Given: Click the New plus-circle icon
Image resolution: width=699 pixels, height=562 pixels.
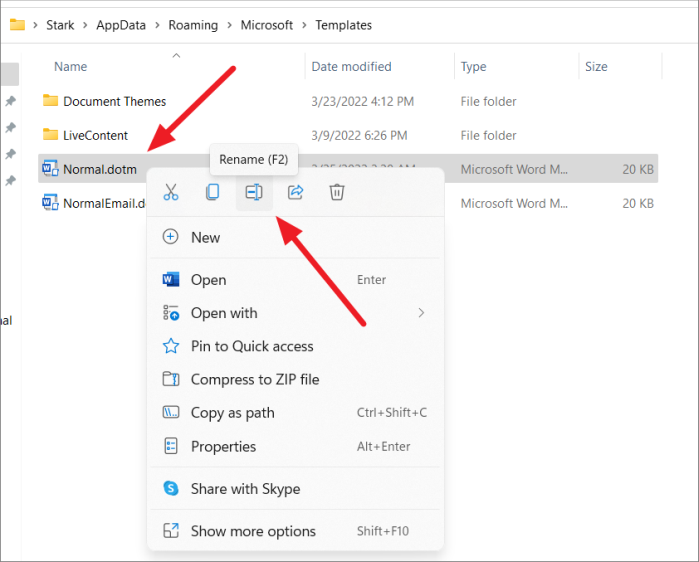Looking at the screenshot, I should click(x=171, y=237).
